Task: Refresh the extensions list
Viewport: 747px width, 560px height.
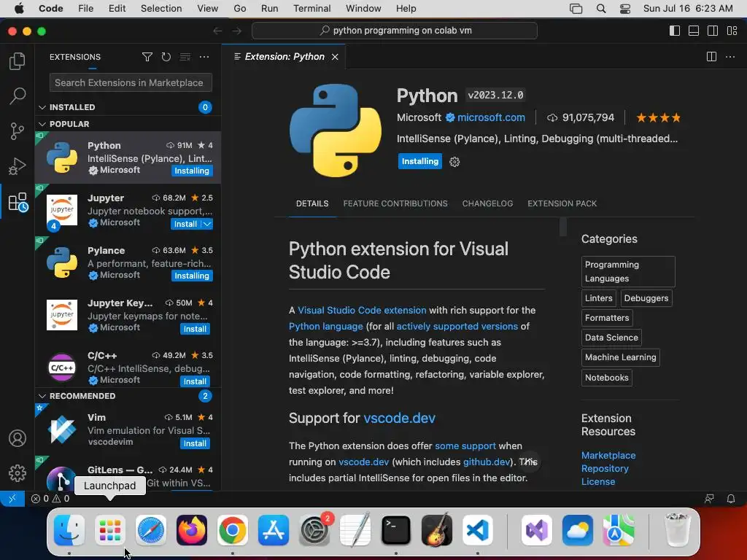Action: [x=166, y=57]
